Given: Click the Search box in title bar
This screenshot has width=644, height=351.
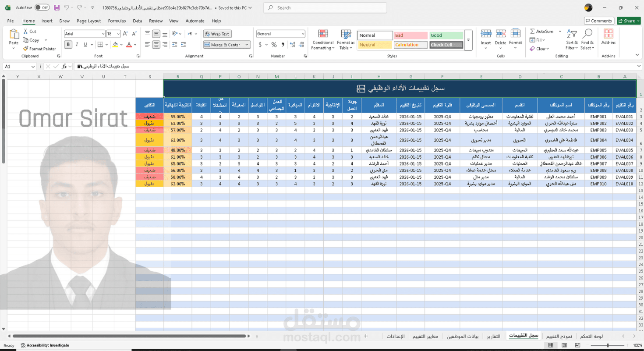Looking at the screenshot, I should pyautogui.click(x=325, y=7).
